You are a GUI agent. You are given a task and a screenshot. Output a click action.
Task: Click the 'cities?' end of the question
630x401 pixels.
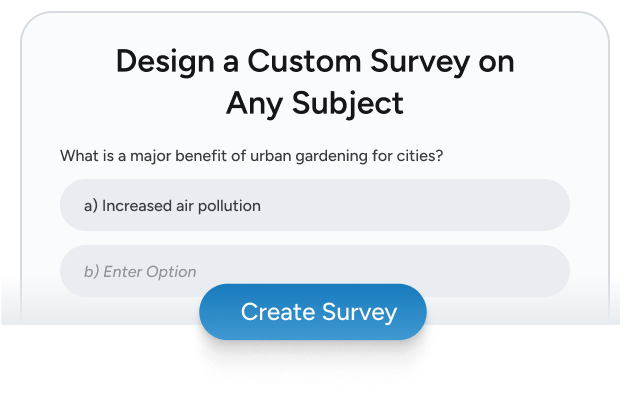tap(422, 156)
